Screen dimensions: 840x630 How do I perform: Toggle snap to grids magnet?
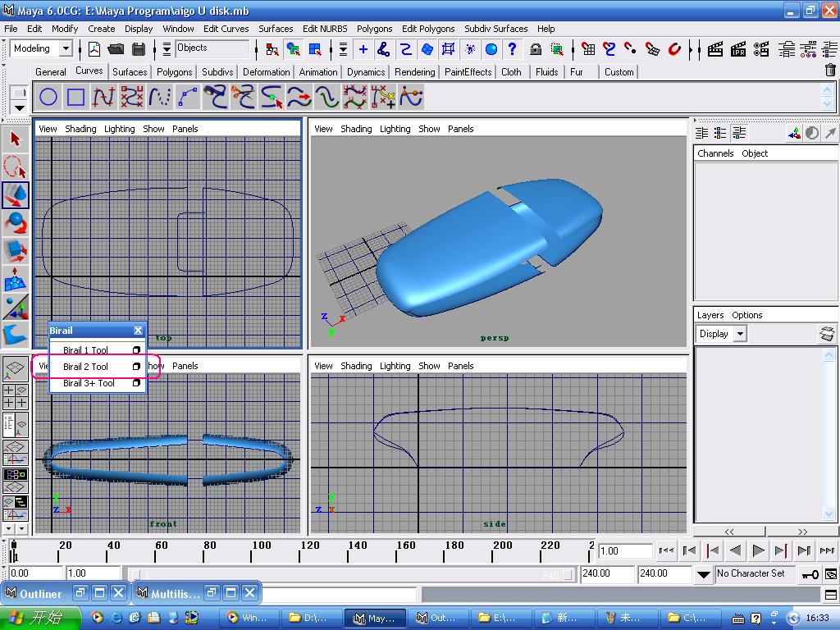tap(588, 49)
